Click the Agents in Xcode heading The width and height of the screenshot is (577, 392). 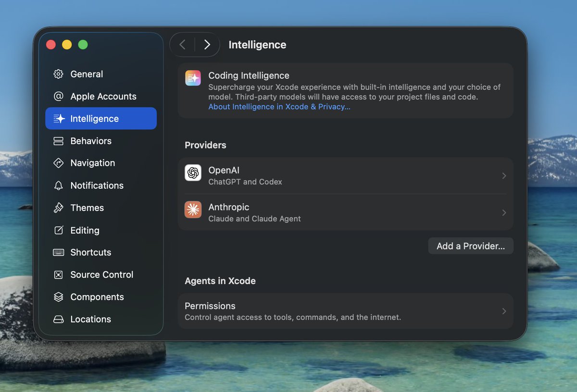click(x=220, y=281)
